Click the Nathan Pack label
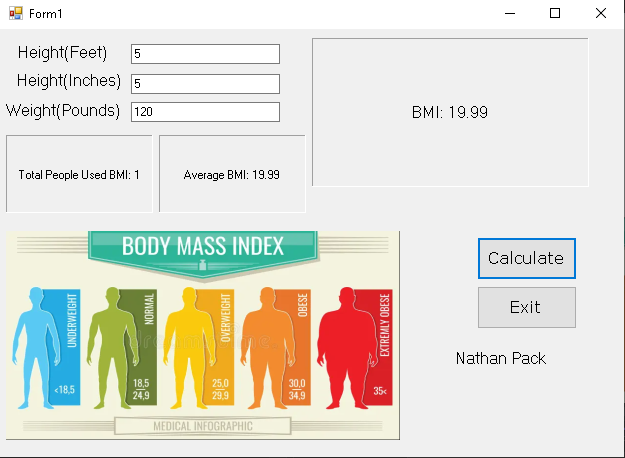Viewport: 625px width, 458px height. (x=501, y=358)
